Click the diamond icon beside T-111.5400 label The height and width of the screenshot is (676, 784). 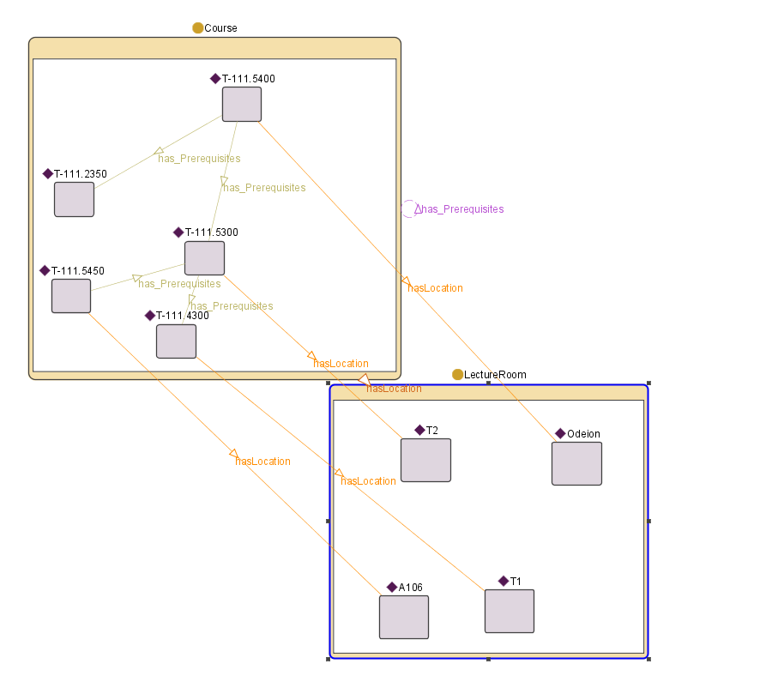[215, 79]
